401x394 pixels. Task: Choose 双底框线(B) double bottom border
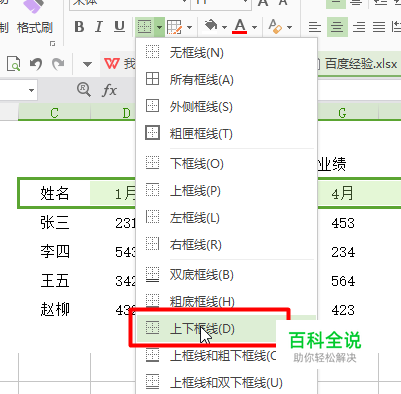[x=226, y=275]
